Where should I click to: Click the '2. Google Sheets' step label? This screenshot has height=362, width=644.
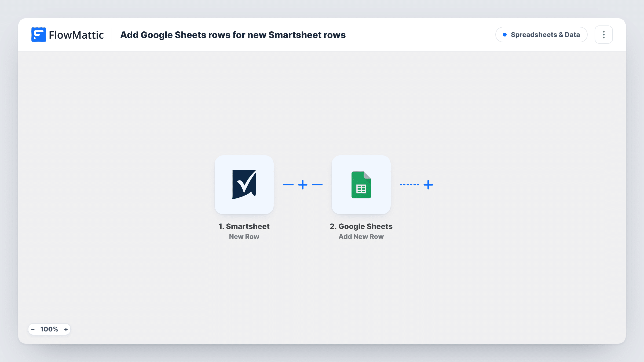[361, 226]
